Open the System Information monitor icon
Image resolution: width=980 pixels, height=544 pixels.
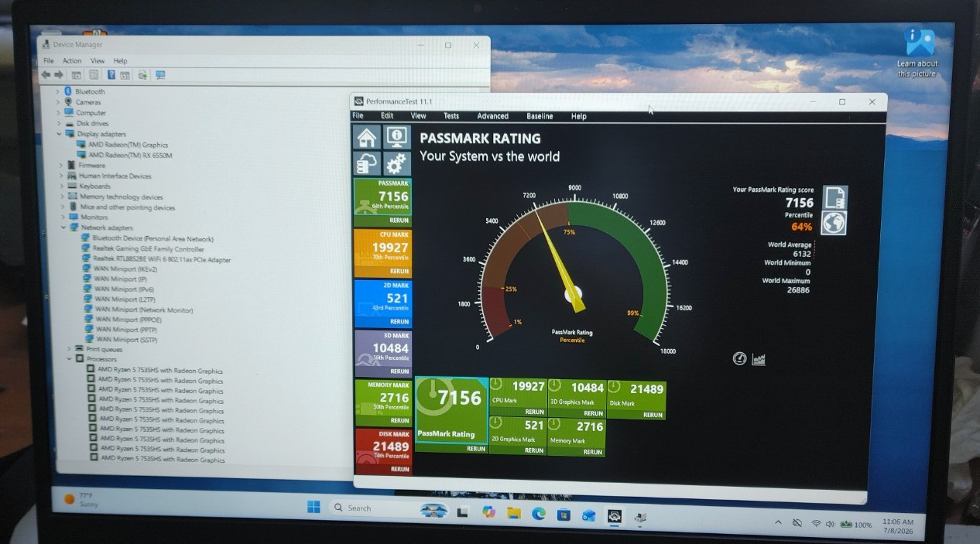pos(397,137)
